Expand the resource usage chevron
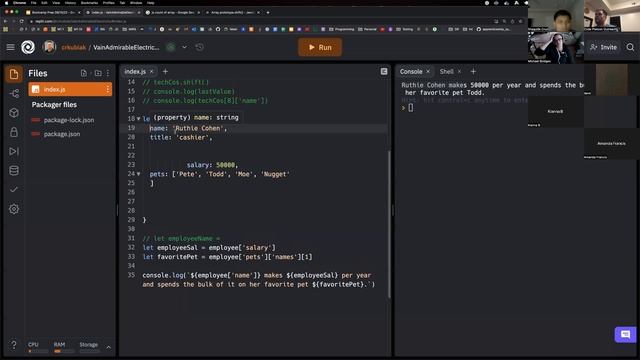The image size is (640, 360). point(109,347)
